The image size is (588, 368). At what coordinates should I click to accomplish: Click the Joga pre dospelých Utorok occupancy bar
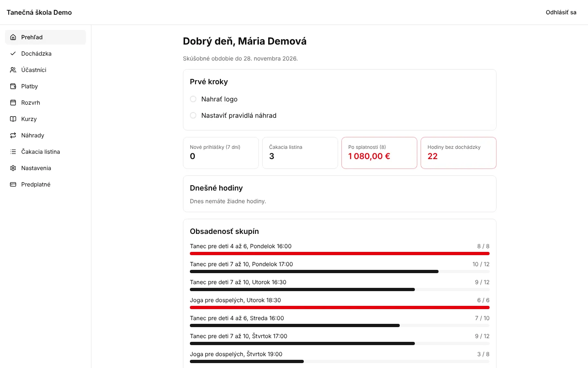pos(340,307)
